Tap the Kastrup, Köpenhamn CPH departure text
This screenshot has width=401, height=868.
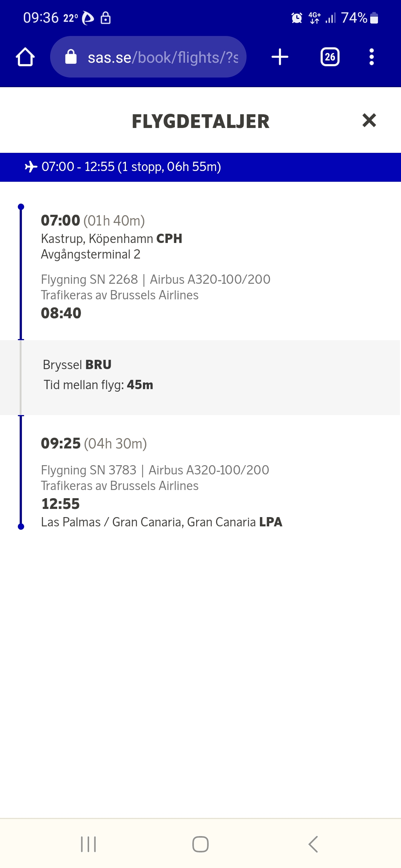click(x=111, y=239)
